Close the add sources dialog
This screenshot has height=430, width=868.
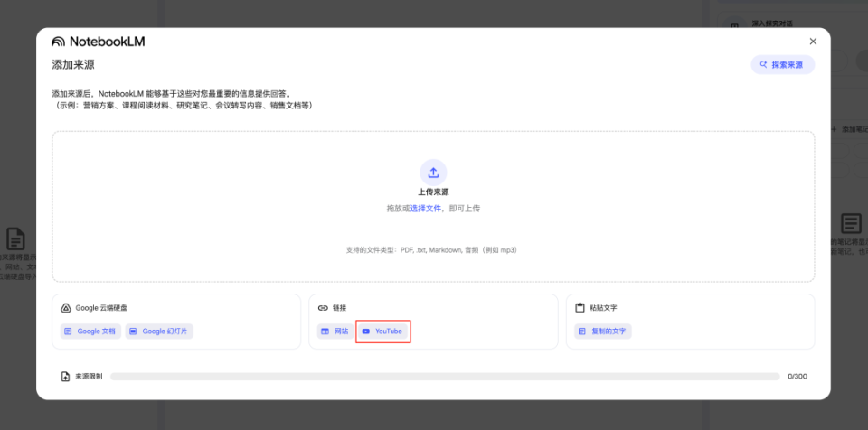(x=813, y=42)
